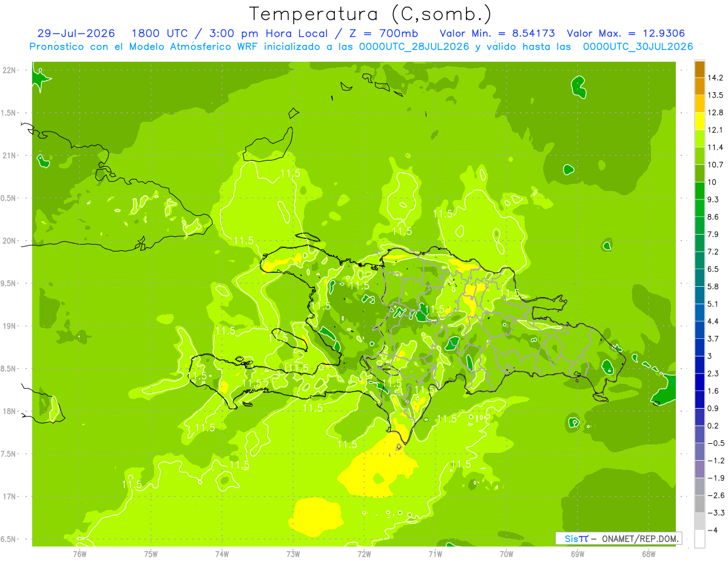
Task: Pick the swatch between 12.8 and 13.5
Action: [699, 104]
